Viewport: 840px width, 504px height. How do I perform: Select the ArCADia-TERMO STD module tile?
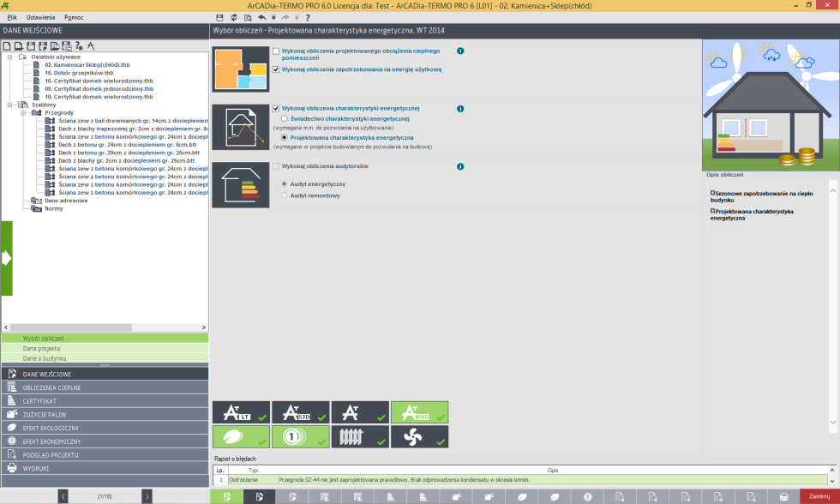(x=301, y=412)
